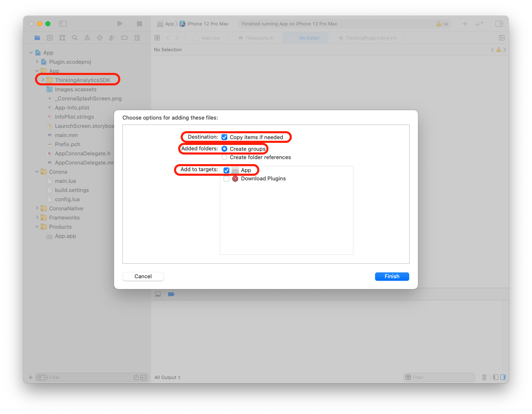Click the Run button in toolbar
The width and height of the screenshot is (532, 414).
point(120,24)
